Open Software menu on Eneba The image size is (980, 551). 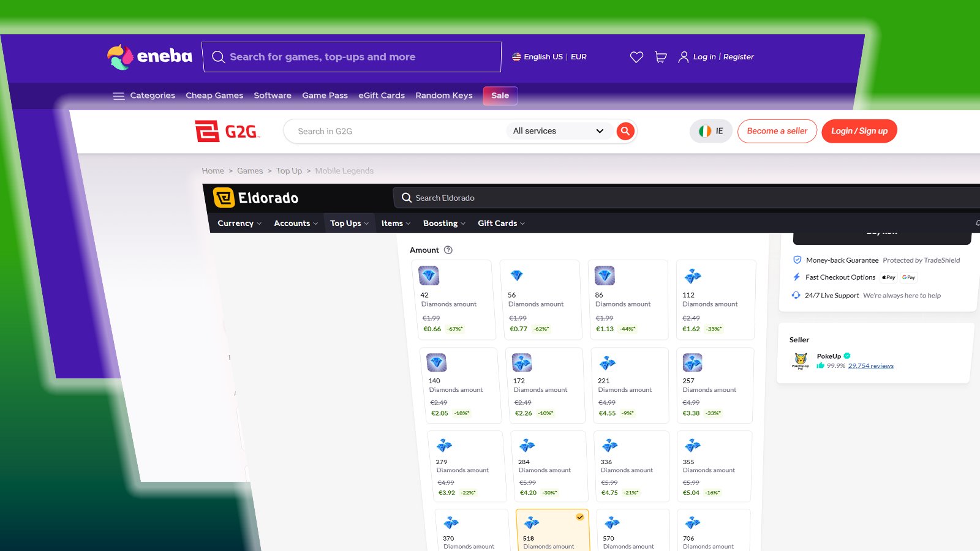pyautogui.click(x=273, y=96)
